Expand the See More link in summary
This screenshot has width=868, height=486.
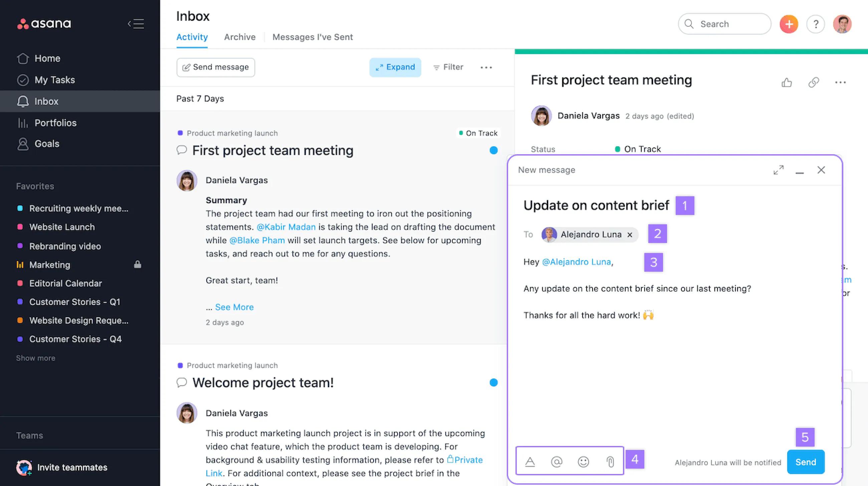click(x=234, y=307)
